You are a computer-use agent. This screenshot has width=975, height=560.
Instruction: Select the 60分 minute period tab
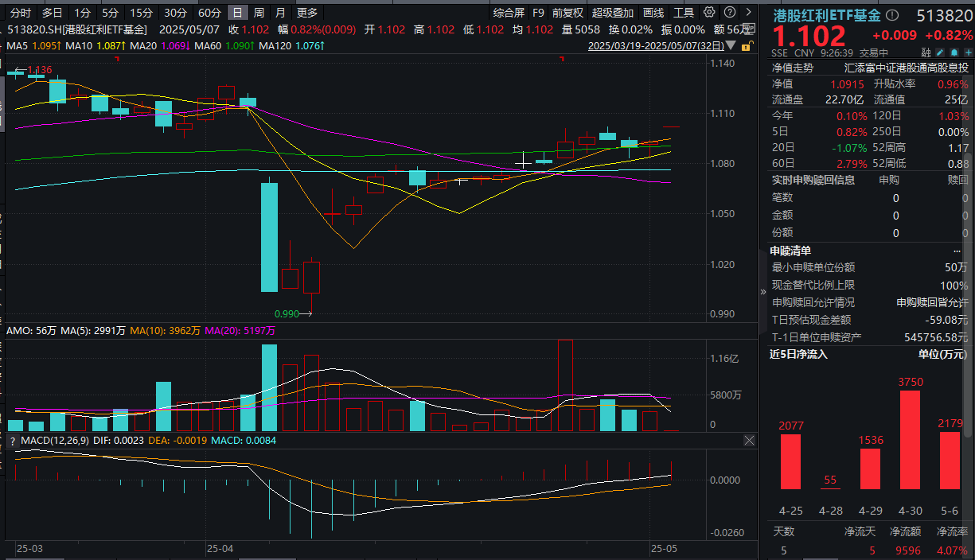click(210, 13)
